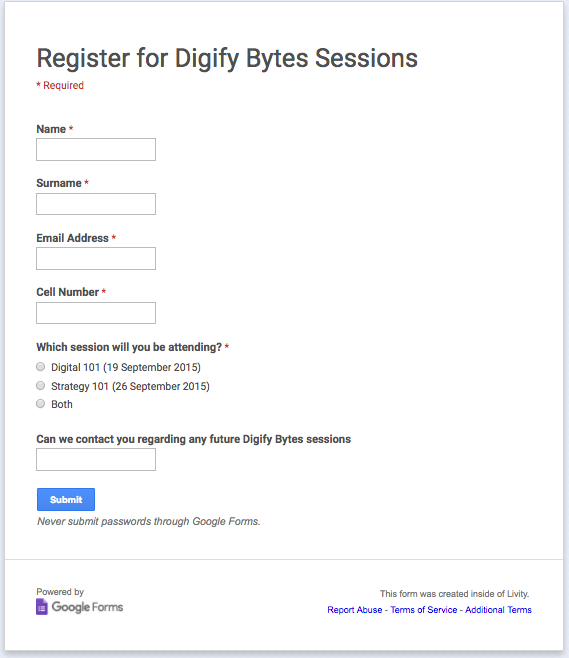Image resolution: width=569 pixels, height=658 pixels.
Task: Open the Report Abuse link
Action: point(355,610)
